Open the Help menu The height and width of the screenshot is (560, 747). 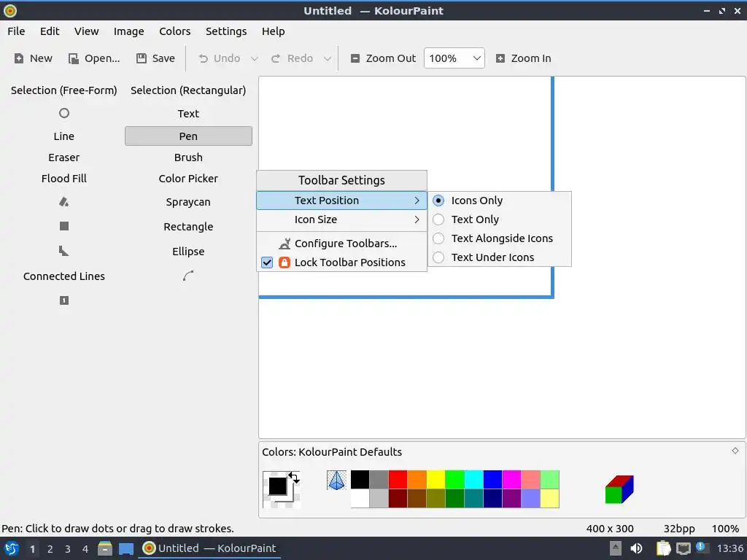(x=273, y=31)
